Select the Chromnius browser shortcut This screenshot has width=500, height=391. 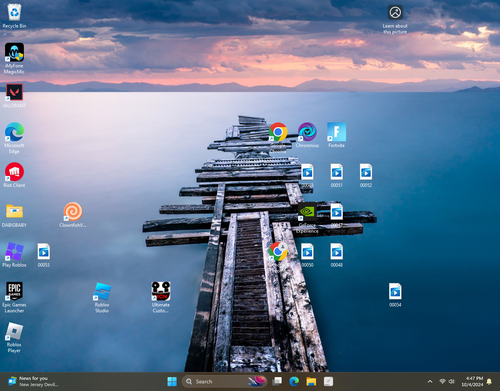307,135
